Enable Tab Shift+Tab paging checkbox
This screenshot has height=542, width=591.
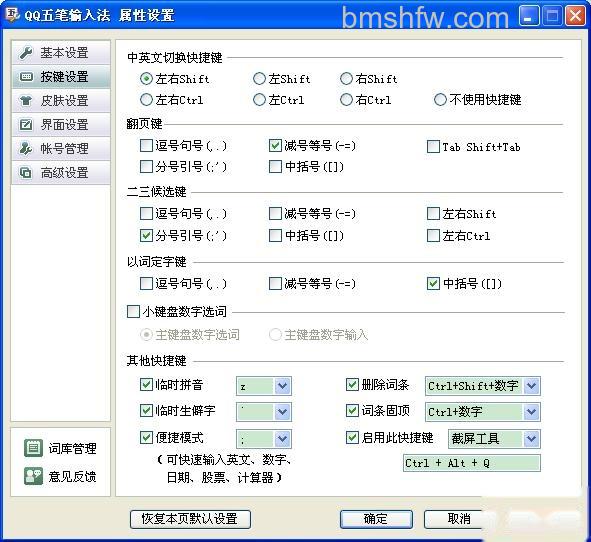[x=433, y=146]
